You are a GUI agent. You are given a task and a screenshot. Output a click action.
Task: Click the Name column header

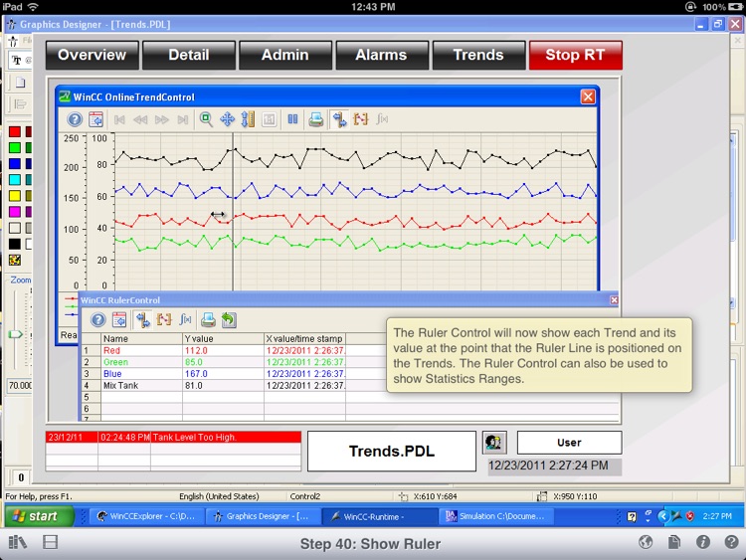(x=142, y=339)
